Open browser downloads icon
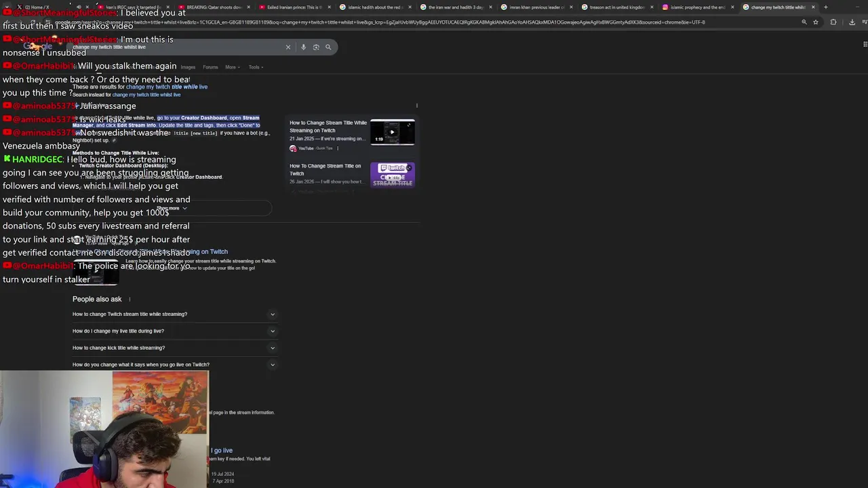The height and width of the screenshot is (488, 868). (x=852, y=22)
